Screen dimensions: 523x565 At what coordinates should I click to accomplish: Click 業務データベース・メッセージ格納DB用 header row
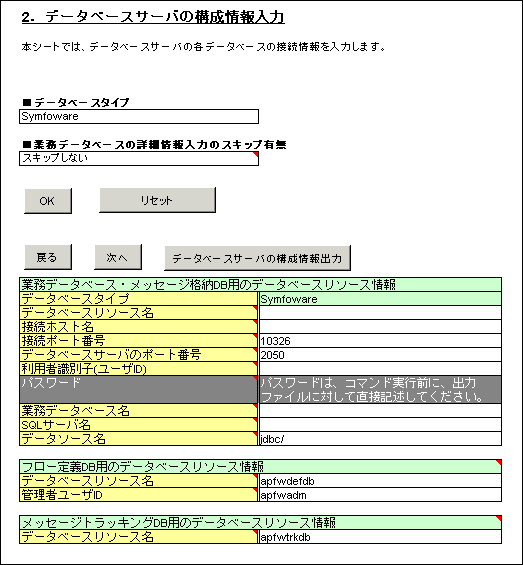click(x=260, y=285)
